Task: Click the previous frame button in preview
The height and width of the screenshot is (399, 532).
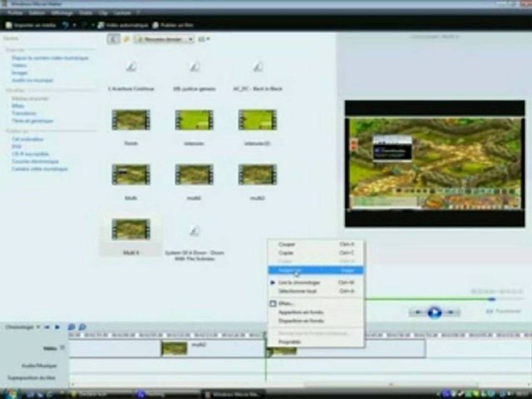Action: (x=418, y=312)
